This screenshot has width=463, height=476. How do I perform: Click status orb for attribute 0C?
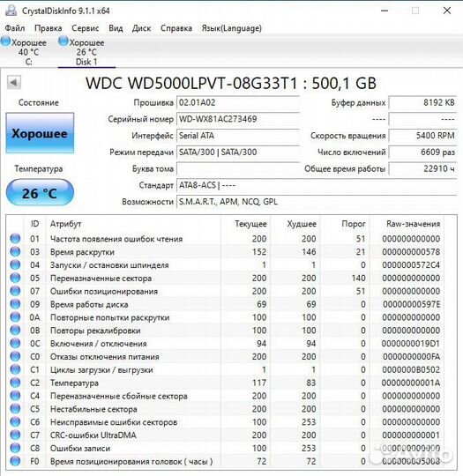coord(15,344)
